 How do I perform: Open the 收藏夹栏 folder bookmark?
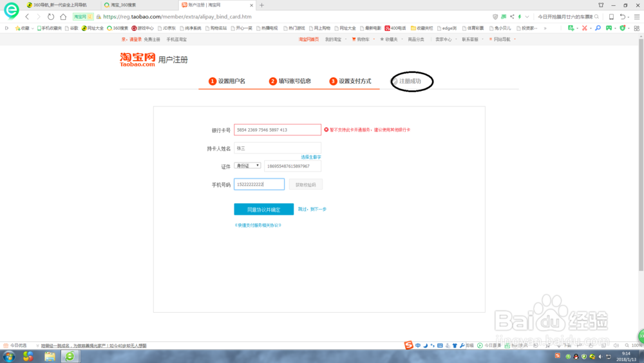[422, 28]
